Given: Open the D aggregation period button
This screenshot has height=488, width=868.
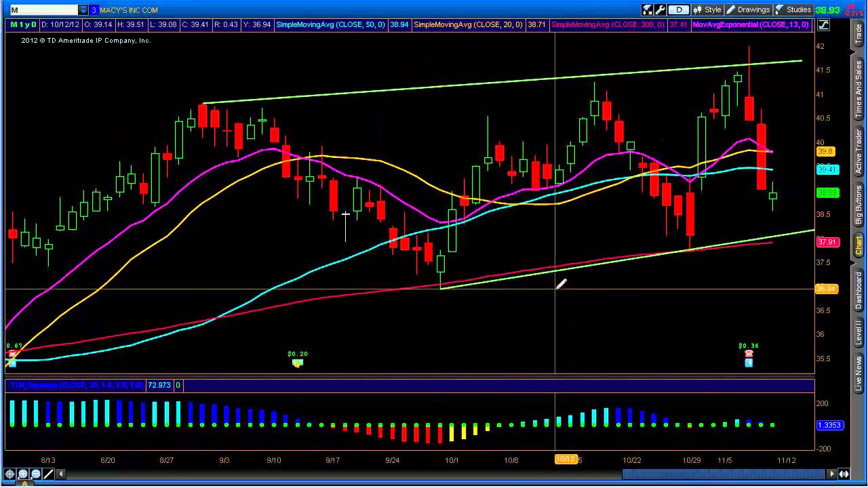Looking at the screenshot, I should (x=679, y=9).
